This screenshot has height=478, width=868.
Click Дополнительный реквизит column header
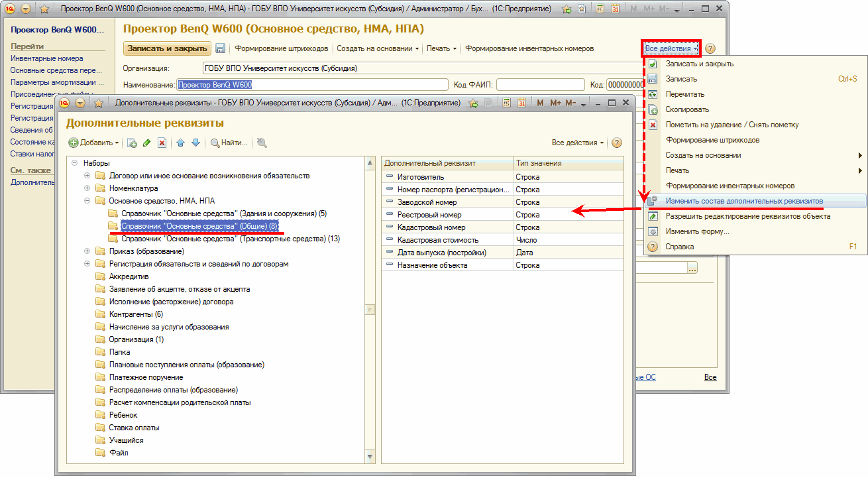[448, 163]
